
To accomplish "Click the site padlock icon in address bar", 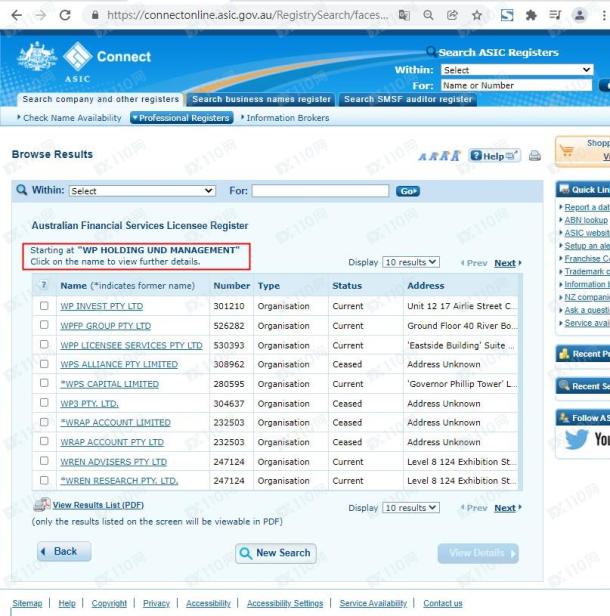I will click(95, 15).
